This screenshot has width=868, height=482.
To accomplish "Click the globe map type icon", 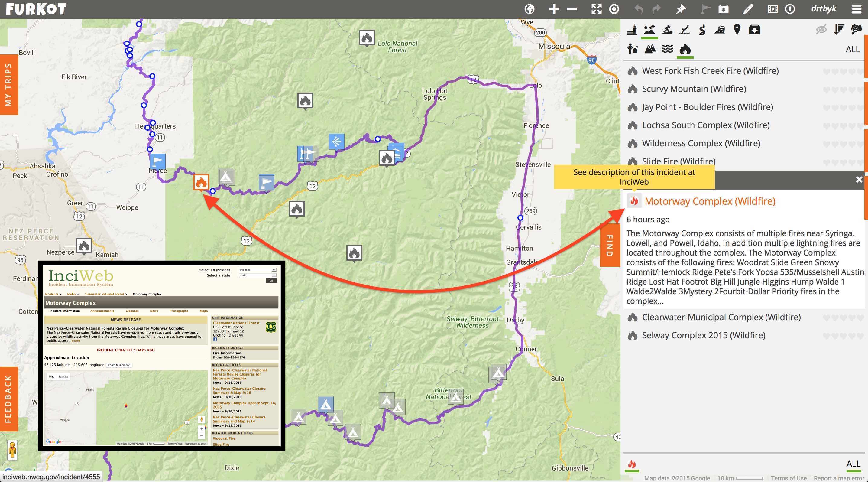I will pyautogui.click(x=530, y=9).
